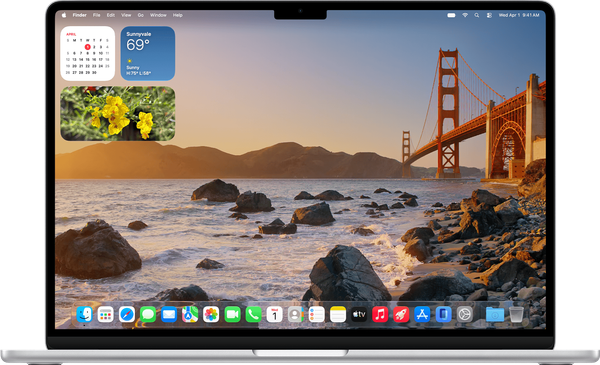Open the Music app in the Dock

pyautogui.click(x=380, y=314)
